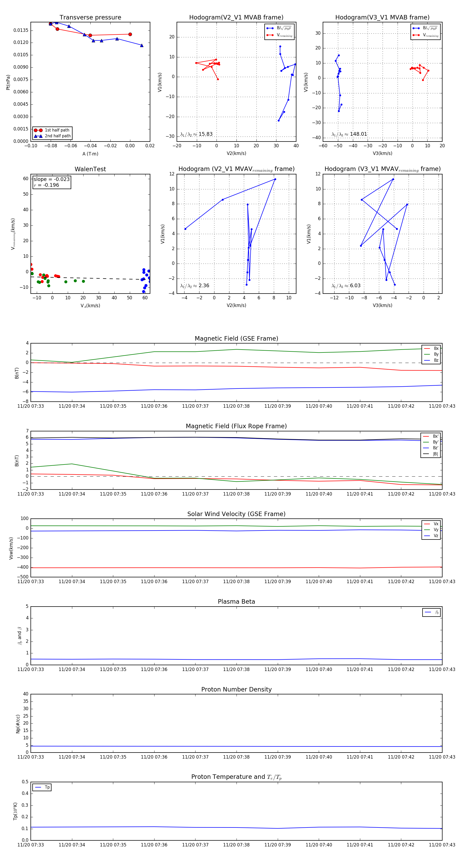The height and width of the screenshot is (868, 473).
Task: Click the '0.0135' tick on Transverse pressure axis
Action: [21, 30]
